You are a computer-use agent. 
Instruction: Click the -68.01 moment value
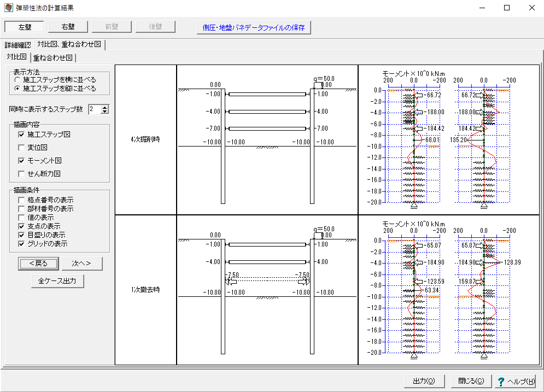click(x=431, y=140)
